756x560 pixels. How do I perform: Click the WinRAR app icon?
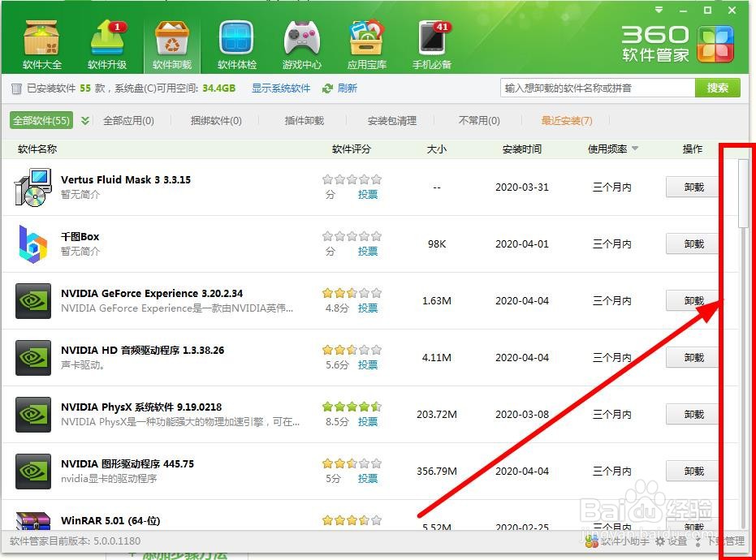click(32, 521)
